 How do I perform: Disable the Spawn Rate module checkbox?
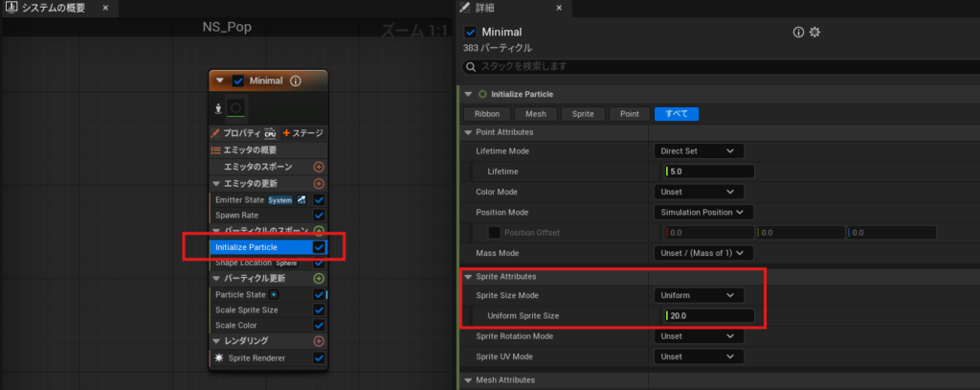pyautogui.click(x=319, y=216)
